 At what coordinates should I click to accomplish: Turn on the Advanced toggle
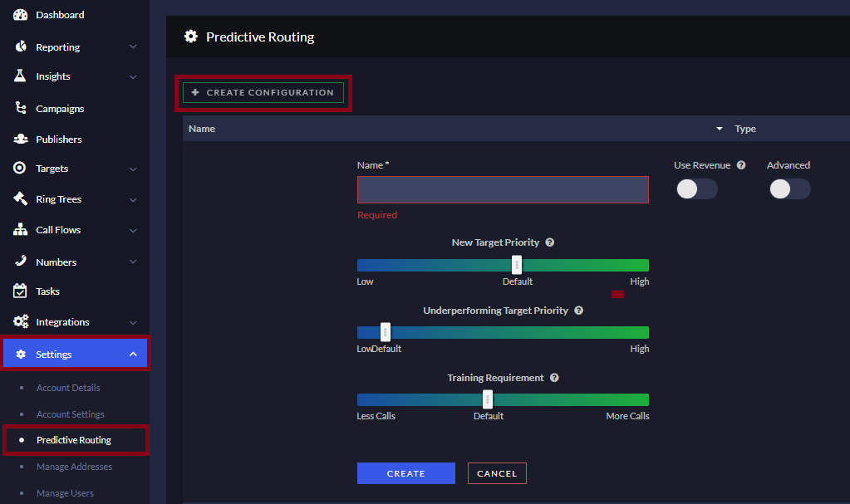point(789,189)
